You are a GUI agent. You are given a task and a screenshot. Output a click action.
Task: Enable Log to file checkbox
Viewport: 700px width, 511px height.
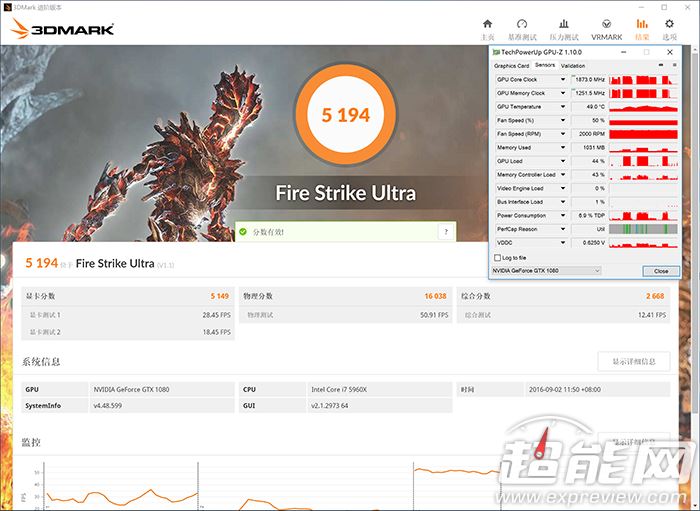[497, 258]
